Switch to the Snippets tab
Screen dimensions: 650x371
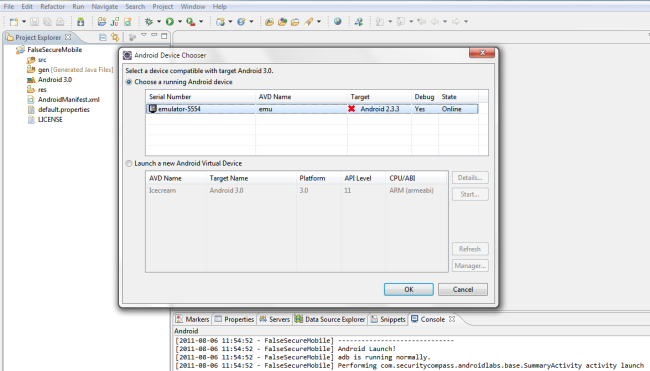pyautogui.click(x=388, y=319)
